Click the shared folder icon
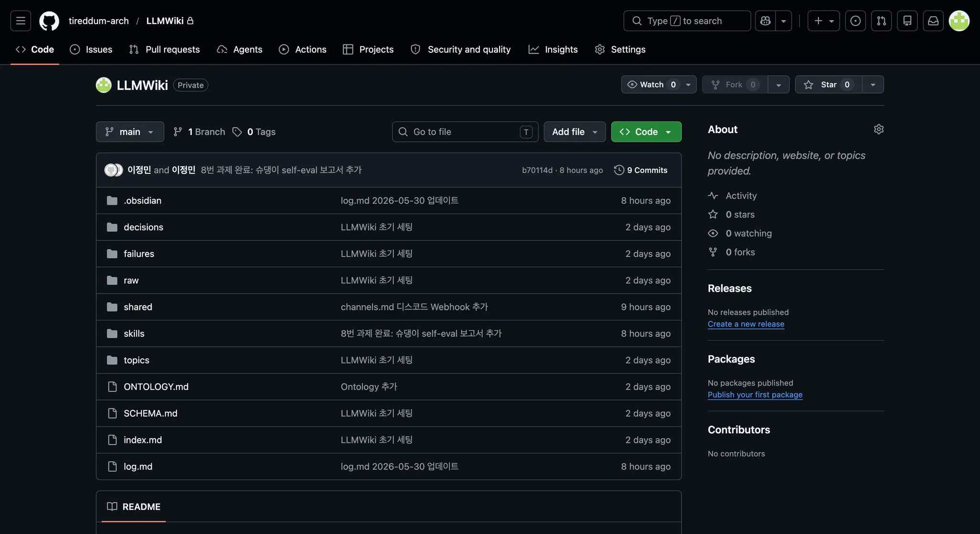The height and width of the screenshot is (534, 980). pyautogui.click(x=112, y=307)
